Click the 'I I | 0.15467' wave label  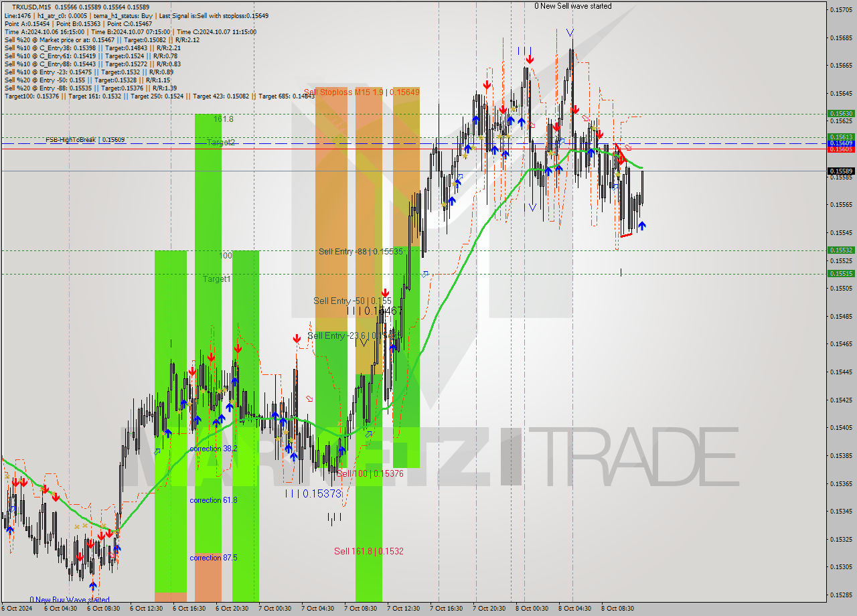[374, 311]
